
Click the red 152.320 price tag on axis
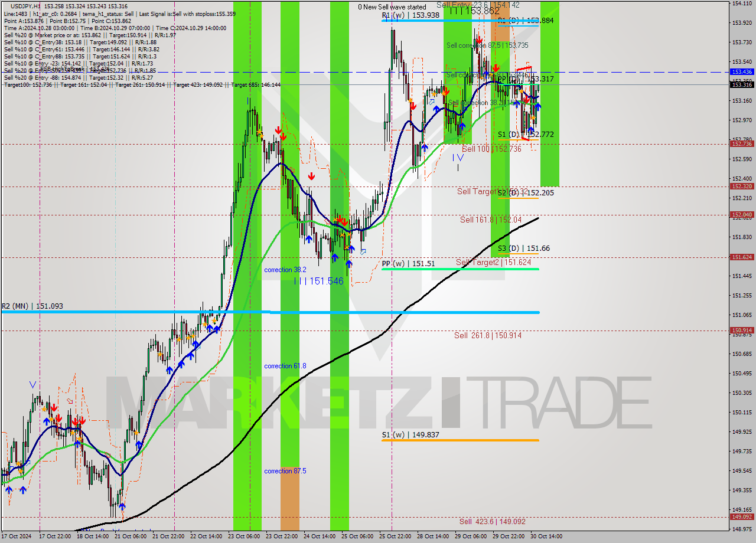742,186
